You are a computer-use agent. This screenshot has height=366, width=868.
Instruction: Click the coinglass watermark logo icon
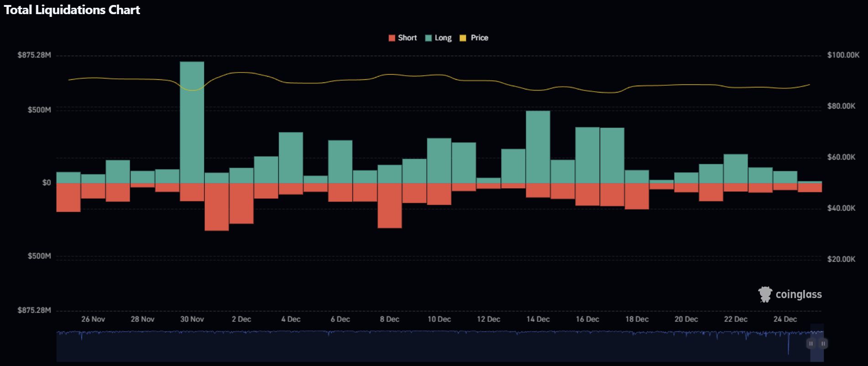pyautogui.click(x=765, y=294)
